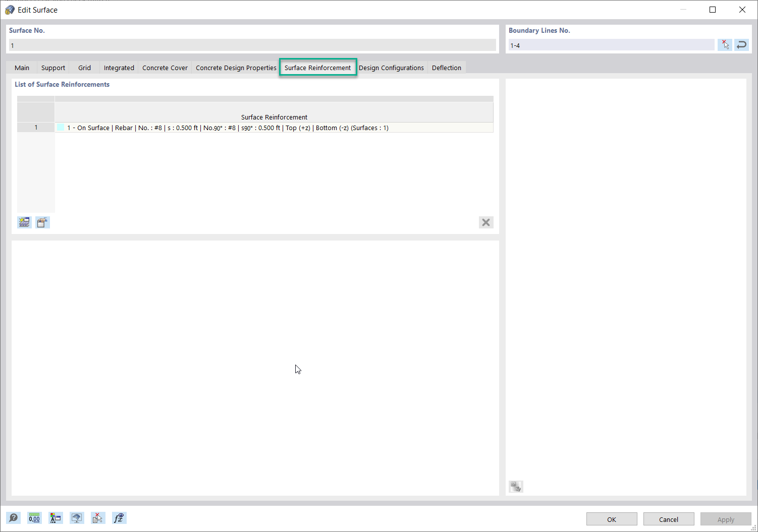Cancel the Edit Surface dialog
The height and width of the screenshot is (532, 758).
669,519
